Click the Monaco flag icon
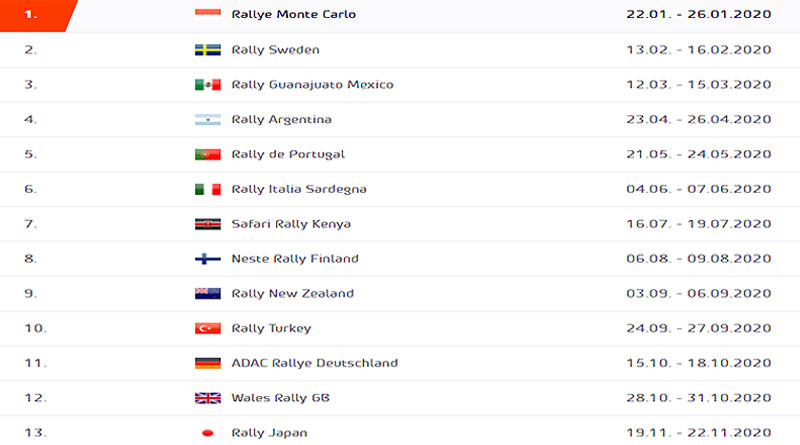 point(208,12)
